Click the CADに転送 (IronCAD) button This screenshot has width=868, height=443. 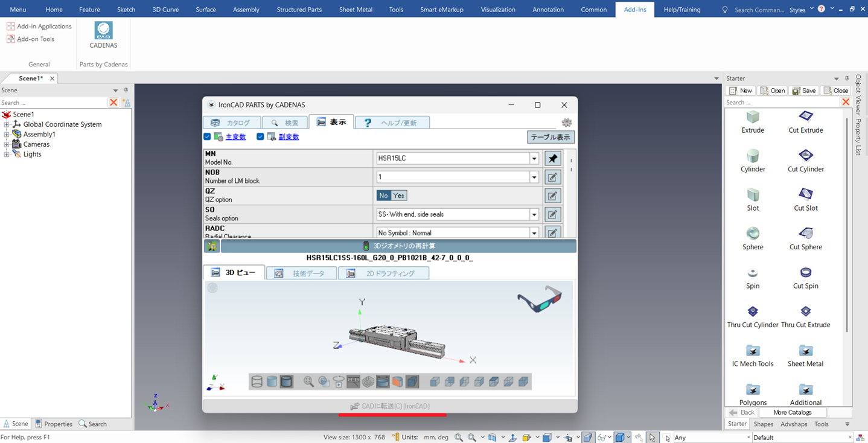click(x=390, y=406)
